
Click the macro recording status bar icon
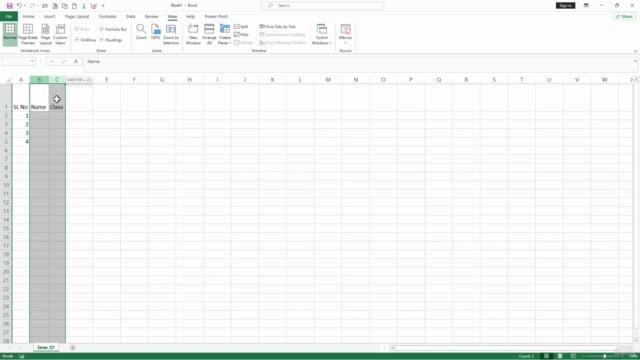click(22, 356)
